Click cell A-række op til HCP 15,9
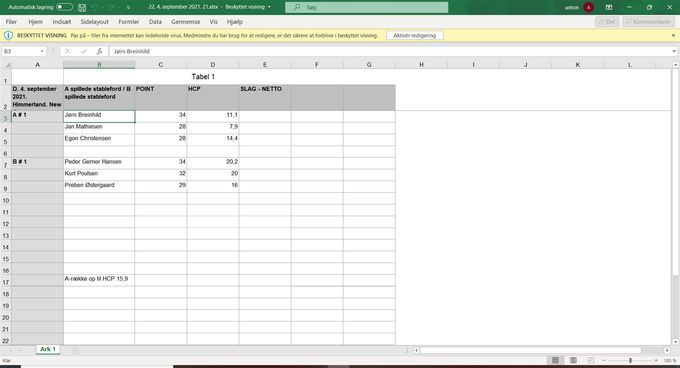The image size is (680, 368). click(99, 279)
